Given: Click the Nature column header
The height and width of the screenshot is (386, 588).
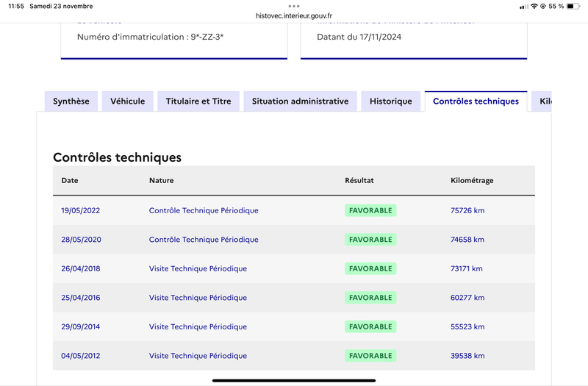Looking at the screenshot, I should click(161, 180).
